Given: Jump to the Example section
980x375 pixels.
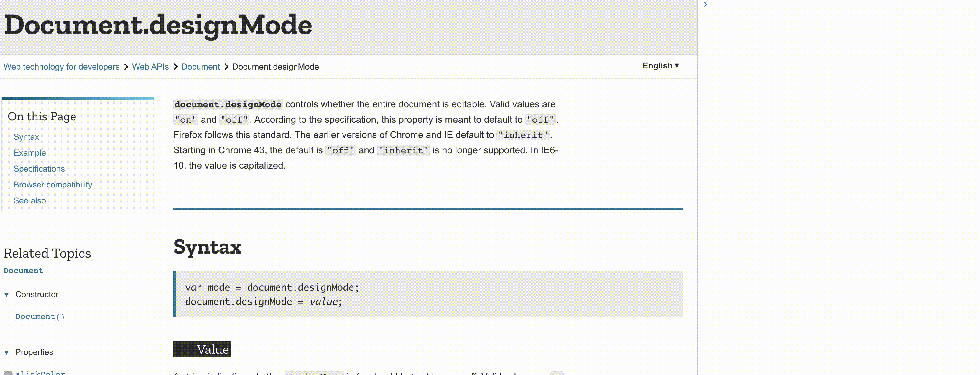Looking at the screenshot, I should 30,153.
